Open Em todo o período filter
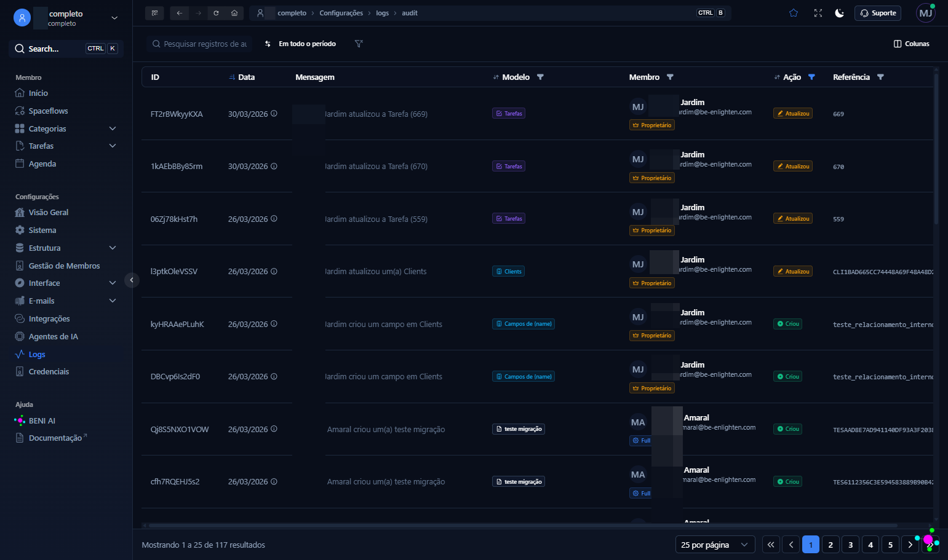Viewport: 948px width, 560px height. tap(301, 44)
